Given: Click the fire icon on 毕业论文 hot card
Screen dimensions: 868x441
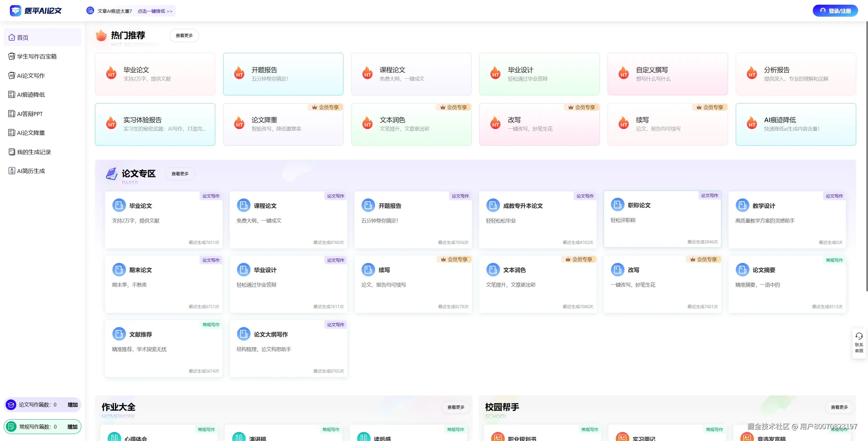Looking at the screenshot, I should pos(111,73).
